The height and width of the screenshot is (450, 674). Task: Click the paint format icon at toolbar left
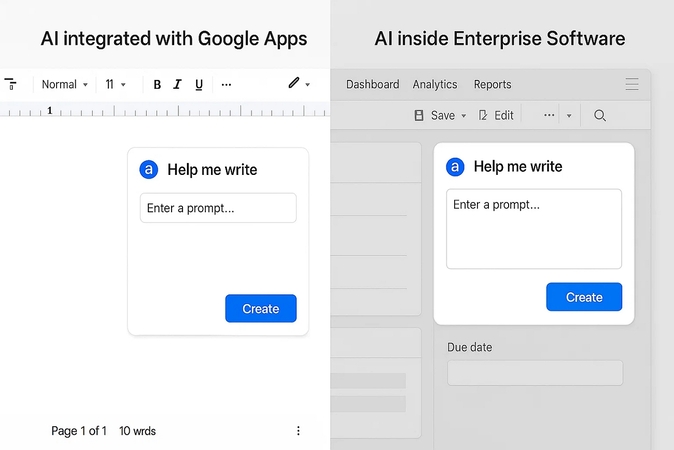tap(11, 85)
